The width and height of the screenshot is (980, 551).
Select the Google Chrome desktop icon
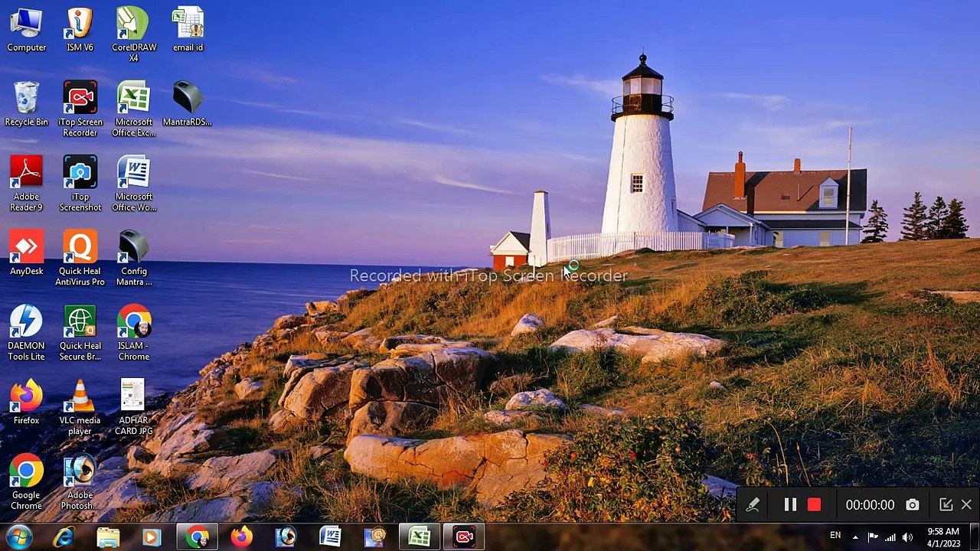pyautogui.click(x=26, y=482)
